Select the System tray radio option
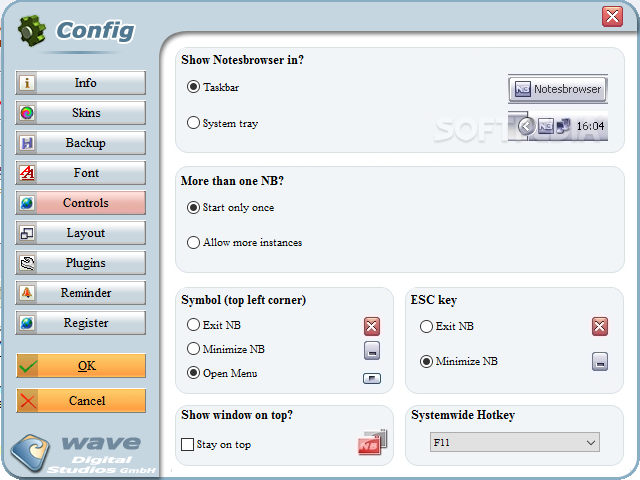640x480 pixels. coord(222,123)
